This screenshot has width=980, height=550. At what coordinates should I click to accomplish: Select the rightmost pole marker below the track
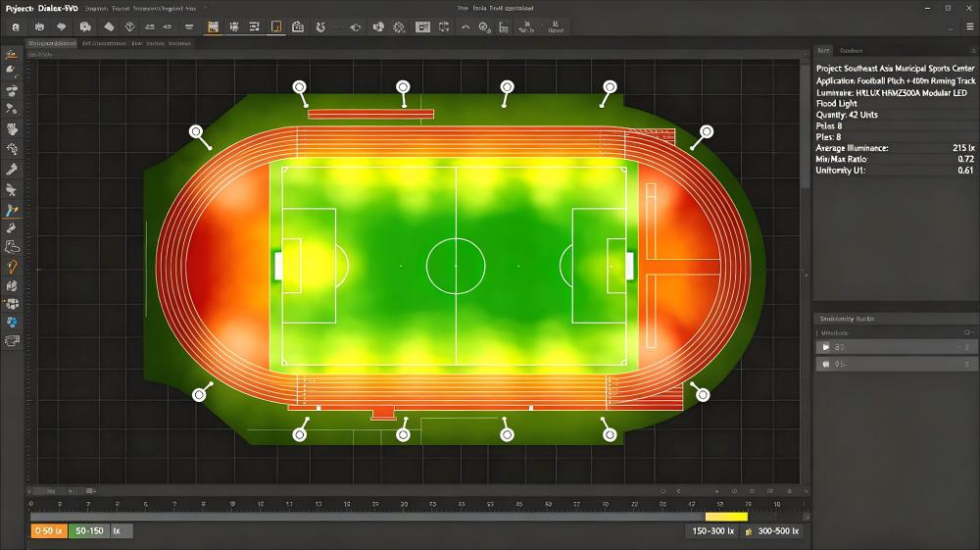coord(610,433)
